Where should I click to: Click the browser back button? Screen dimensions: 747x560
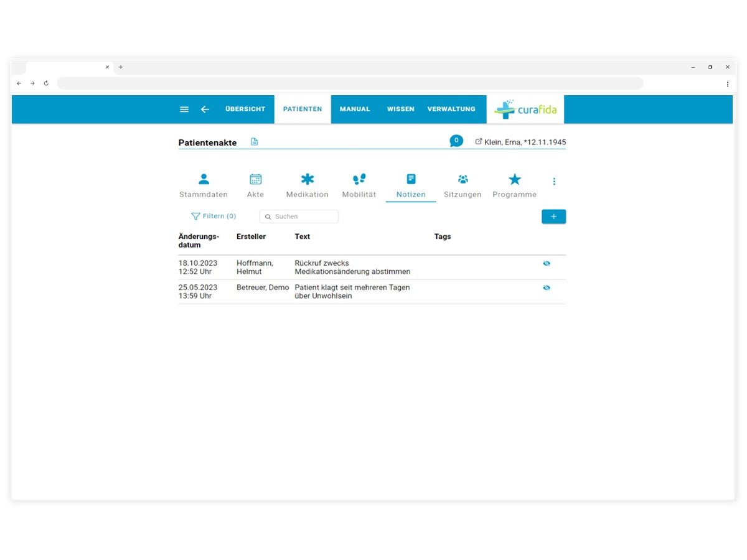[x=19, y=83]
